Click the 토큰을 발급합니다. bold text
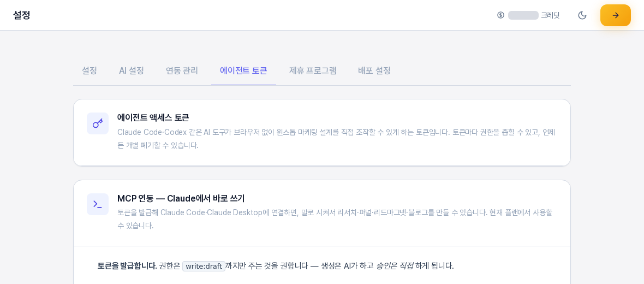 tap(127, 266)
